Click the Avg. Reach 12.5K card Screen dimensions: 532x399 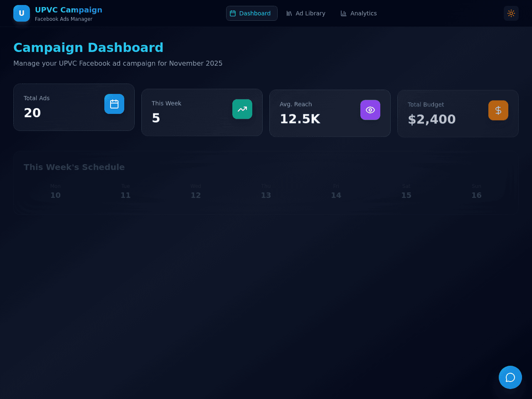[x=330, y=113]
